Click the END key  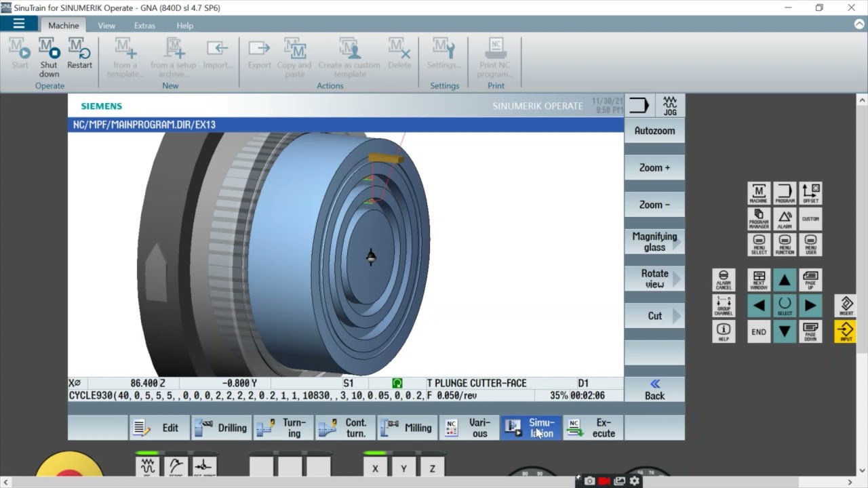(759, 331)
